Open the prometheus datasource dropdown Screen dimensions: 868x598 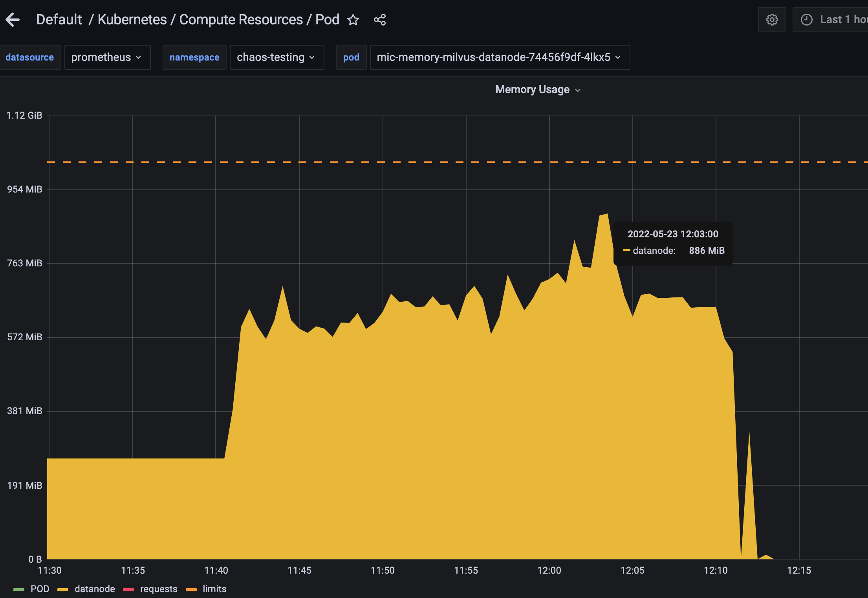[x=107, y=57]
